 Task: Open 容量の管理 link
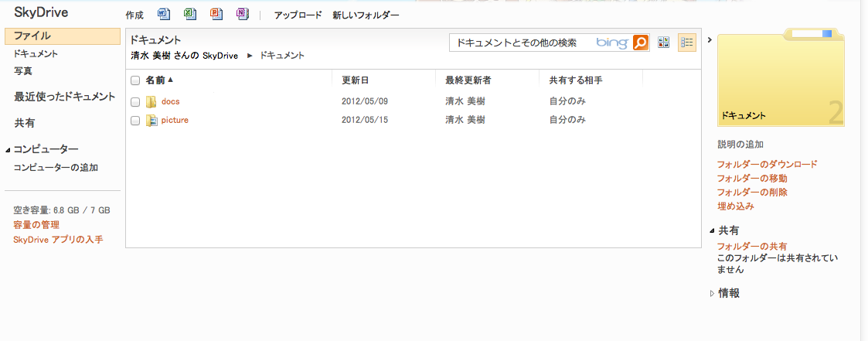36,225
